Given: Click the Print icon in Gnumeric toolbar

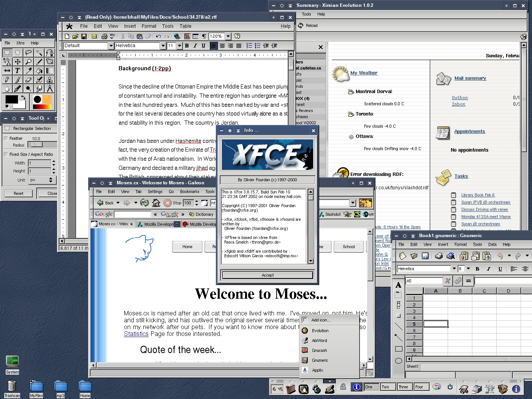Looking at the screenshot, I should [439, 256].
